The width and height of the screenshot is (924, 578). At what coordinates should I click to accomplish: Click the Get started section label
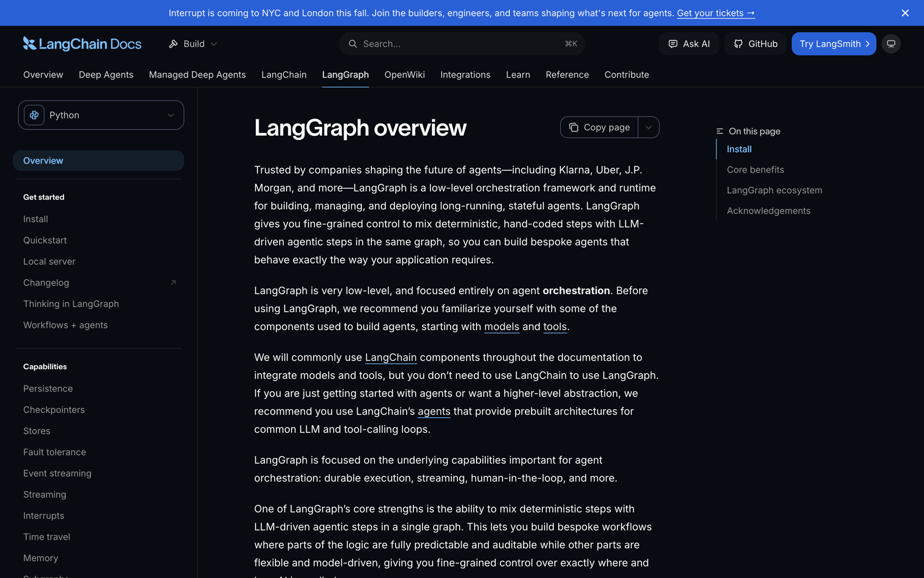[44, 197]
